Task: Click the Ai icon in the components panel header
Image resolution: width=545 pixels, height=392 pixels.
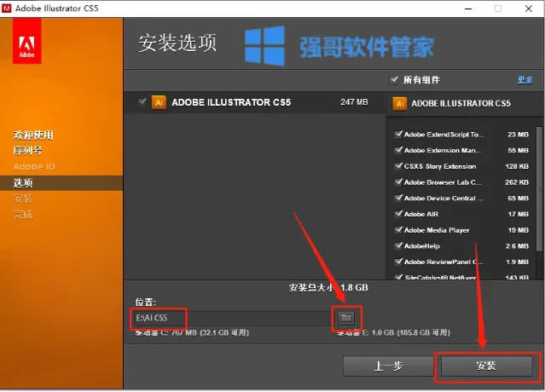Action: click(400, 103)
